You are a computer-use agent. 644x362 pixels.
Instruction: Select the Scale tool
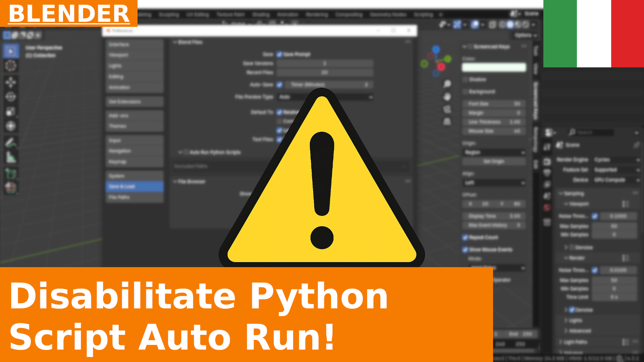point(11,112)
